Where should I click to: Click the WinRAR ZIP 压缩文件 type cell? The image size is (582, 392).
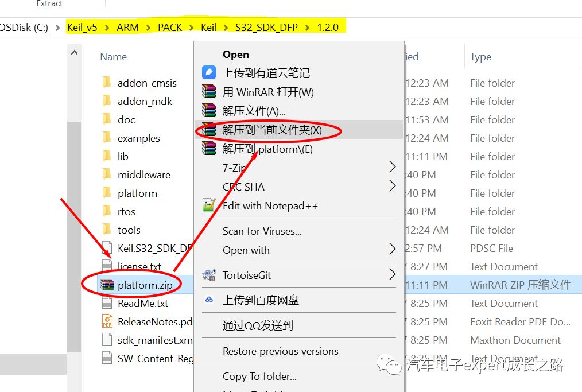click(x=521, y=285)
